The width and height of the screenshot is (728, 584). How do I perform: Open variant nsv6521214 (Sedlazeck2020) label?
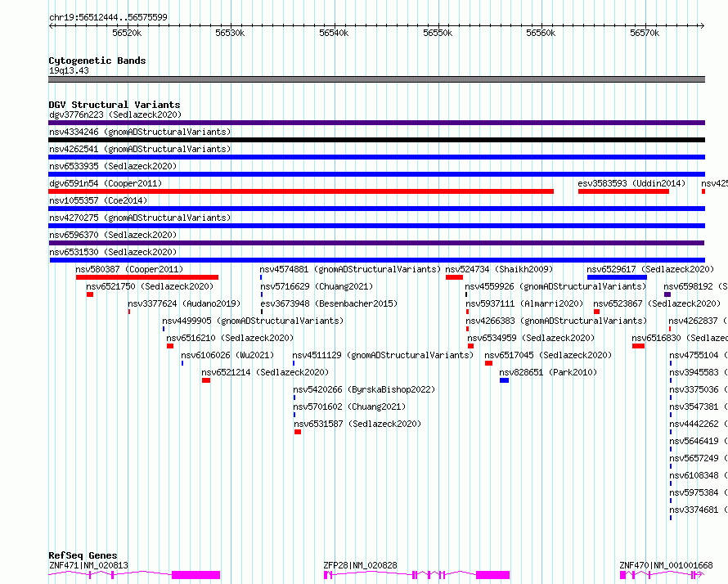(x=265, y=372)
